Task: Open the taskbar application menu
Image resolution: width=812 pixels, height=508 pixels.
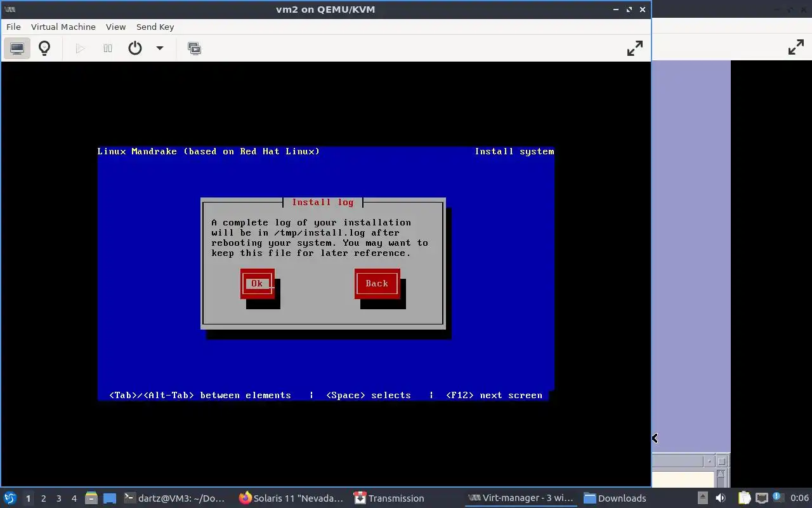Action: pos(10,498)
